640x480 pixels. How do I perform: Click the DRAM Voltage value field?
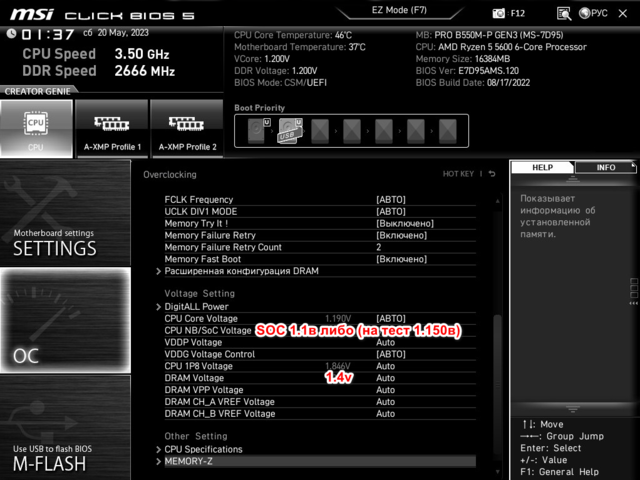pos(386,378)
